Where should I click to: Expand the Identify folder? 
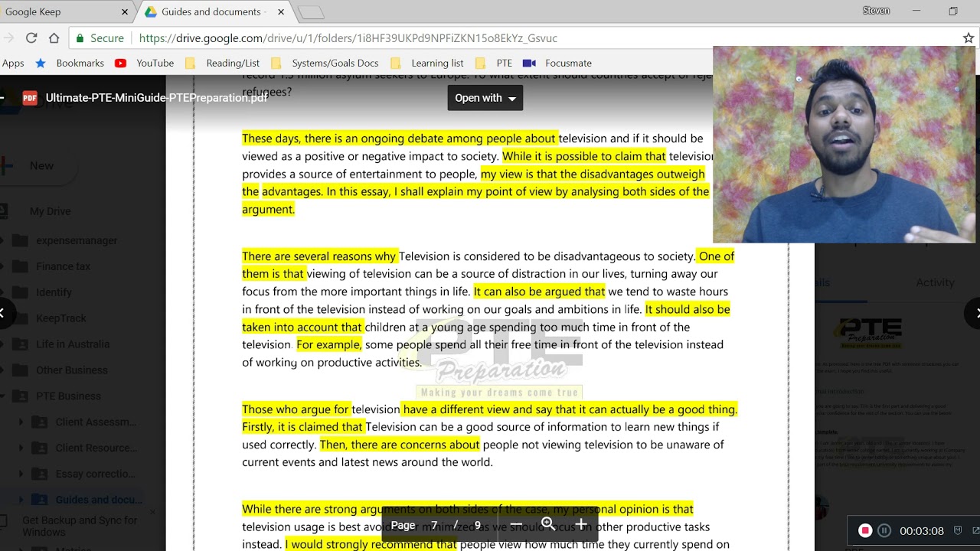(x=3, y=292)
